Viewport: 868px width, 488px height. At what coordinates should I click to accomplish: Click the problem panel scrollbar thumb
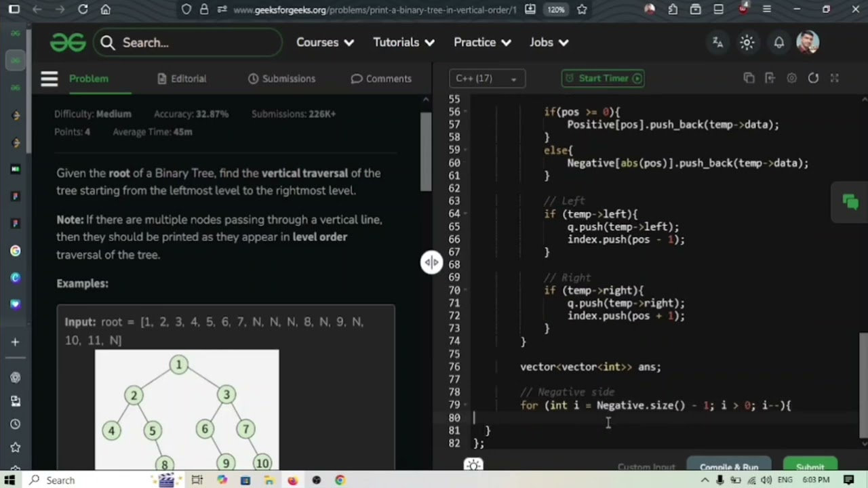425,152
